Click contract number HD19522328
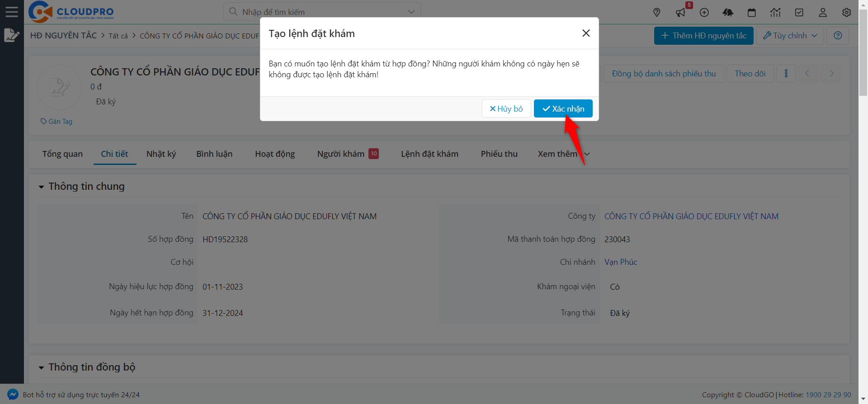The image size is (868, 404). pyautogui.click(x=225, y=240)
